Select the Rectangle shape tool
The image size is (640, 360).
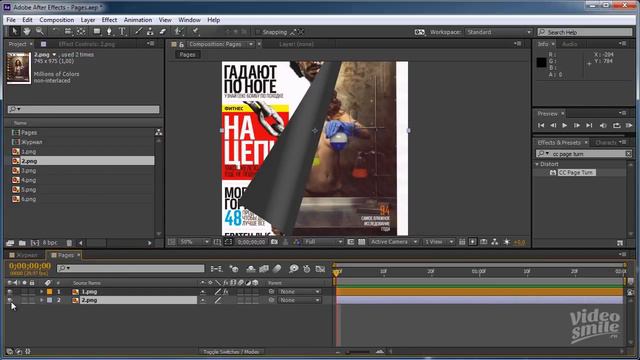(97, 31)
